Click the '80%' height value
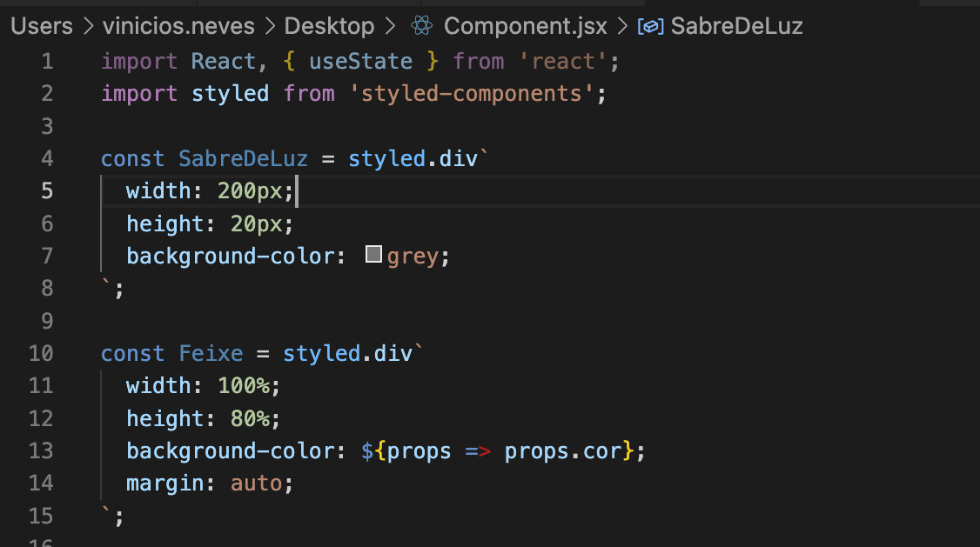 (250, 418)
